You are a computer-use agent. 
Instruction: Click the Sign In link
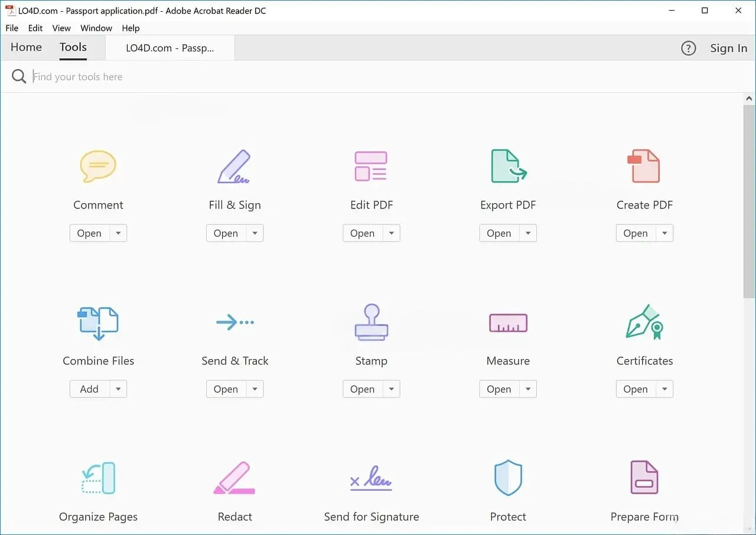728,48
